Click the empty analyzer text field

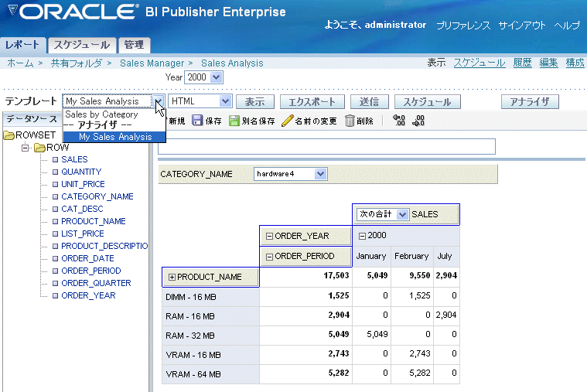pos(327,146)
